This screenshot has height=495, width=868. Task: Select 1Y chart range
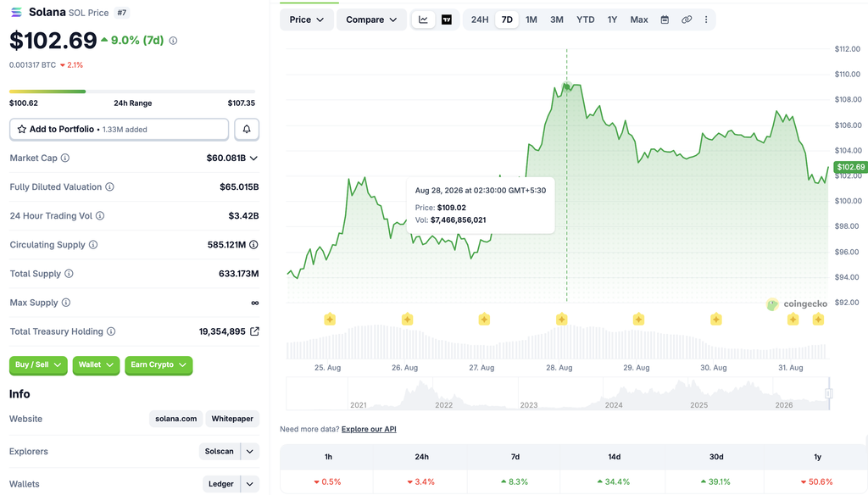(x=612, y=19)
